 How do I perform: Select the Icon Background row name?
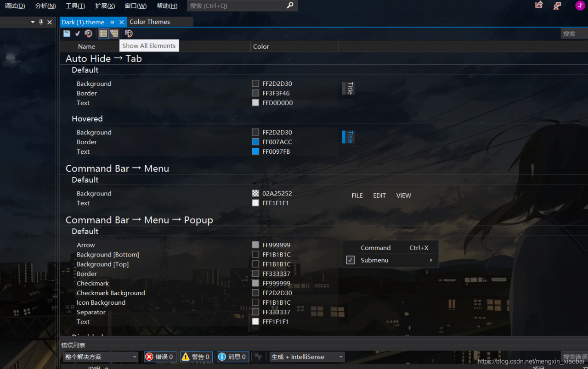(101, 302)
